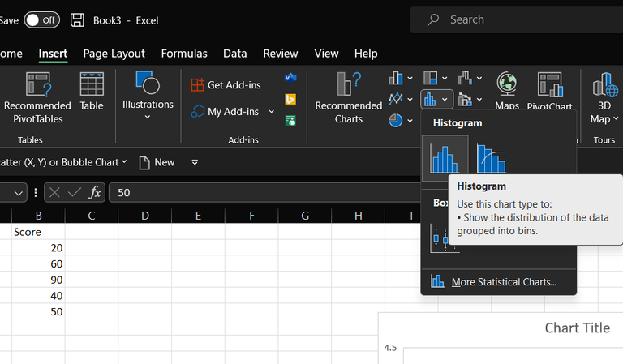
Task: Toggle the AutoSave switch
Action: (x=41, y=19)
